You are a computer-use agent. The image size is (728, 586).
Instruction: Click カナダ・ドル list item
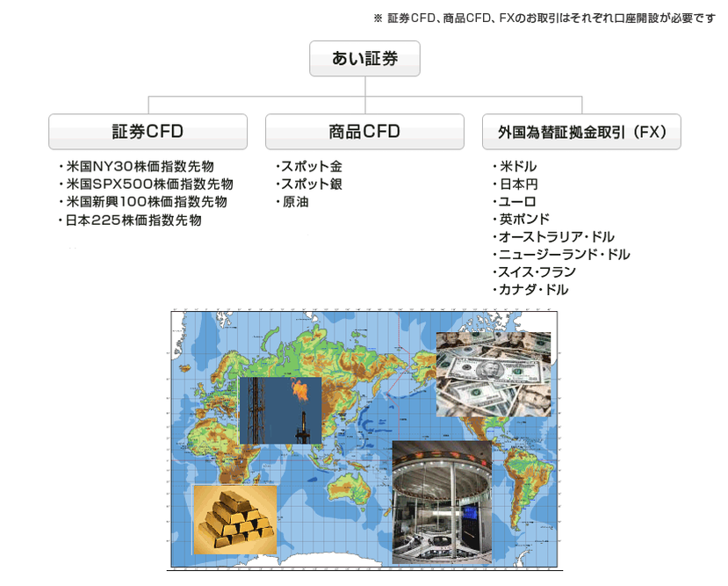click(x=530, y=290)
